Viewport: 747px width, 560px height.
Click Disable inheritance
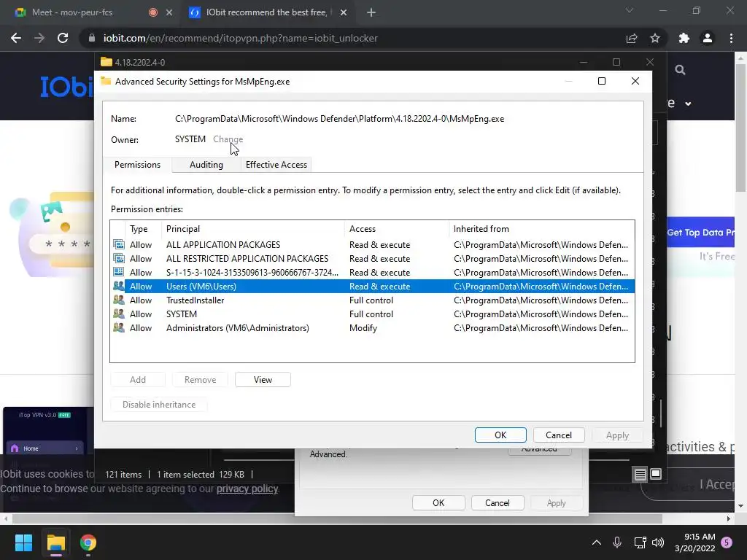point(159,404)
